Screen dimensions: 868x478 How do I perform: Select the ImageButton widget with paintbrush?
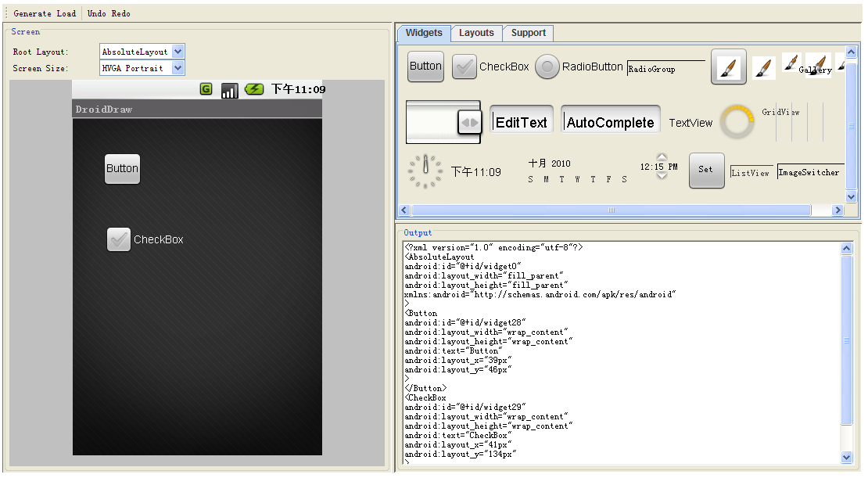click(728, 66)
